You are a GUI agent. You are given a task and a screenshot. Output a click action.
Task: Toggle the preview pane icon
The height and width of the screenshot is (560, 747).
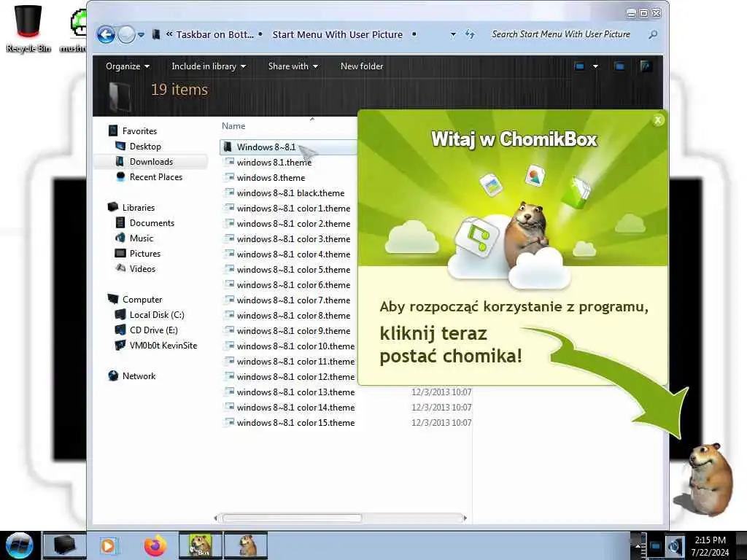(619, 66)
